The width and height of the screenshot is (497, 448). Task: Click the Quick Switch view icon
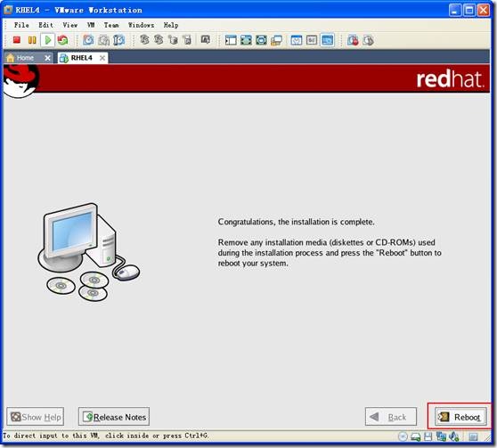261,40
